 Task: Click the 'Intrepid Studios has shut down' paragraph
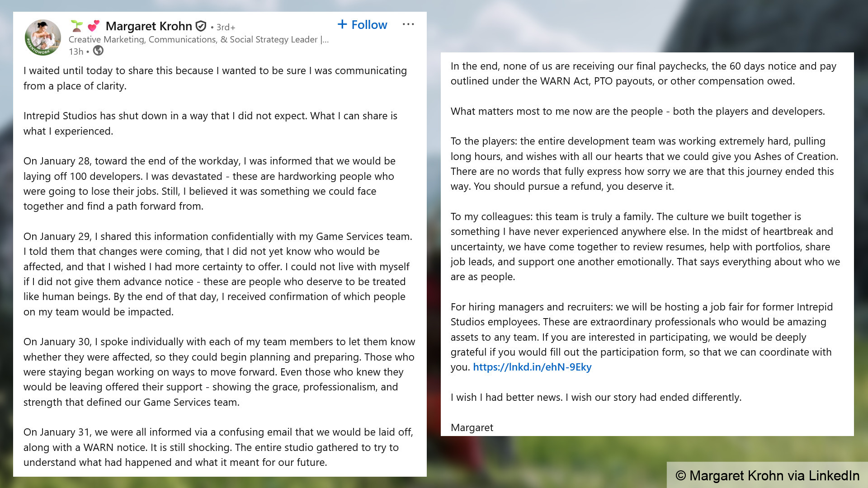tap(210, 123)
